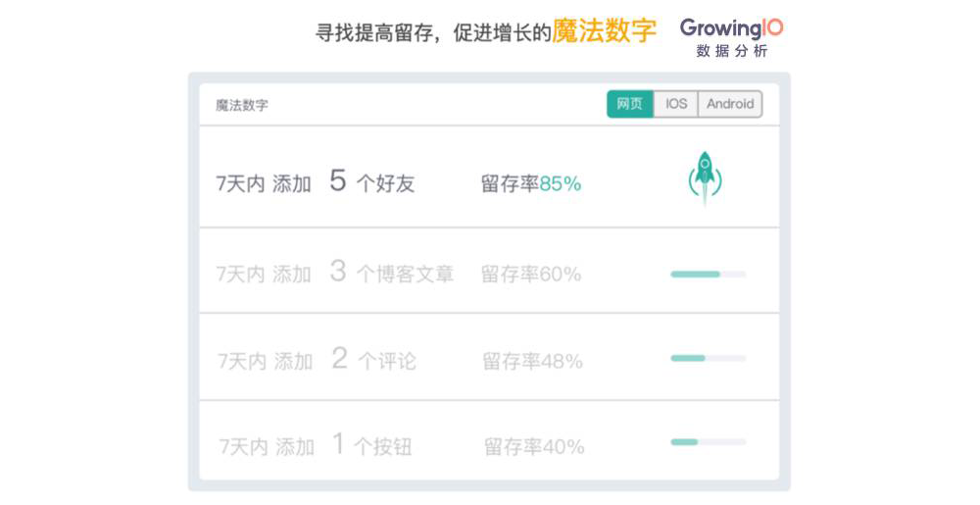Click the 留存率48% value
This screenshot has height=505, width=980.
click(532, 361)
